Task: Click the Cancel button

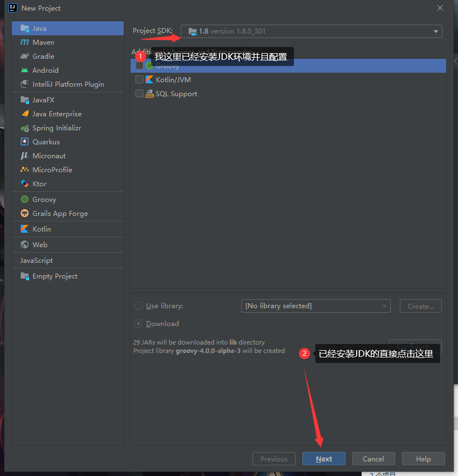Action: (373, 459)
